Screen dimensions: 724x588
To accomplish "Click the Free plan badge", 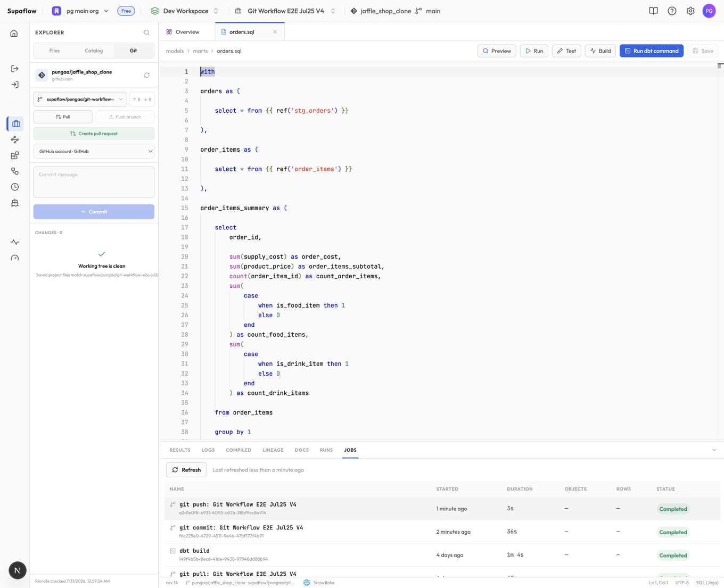I will click(x=126, y=11).
